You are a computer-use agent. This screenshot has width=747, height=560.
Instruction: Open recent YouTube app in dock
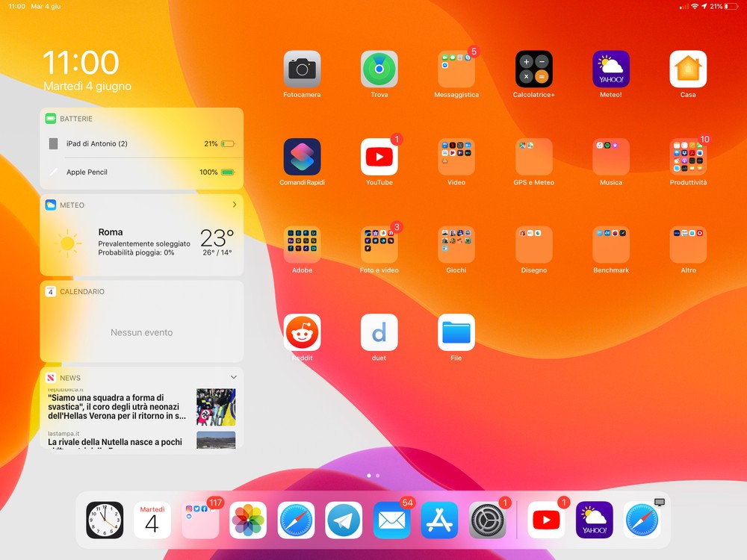click(x=547, y=520)
